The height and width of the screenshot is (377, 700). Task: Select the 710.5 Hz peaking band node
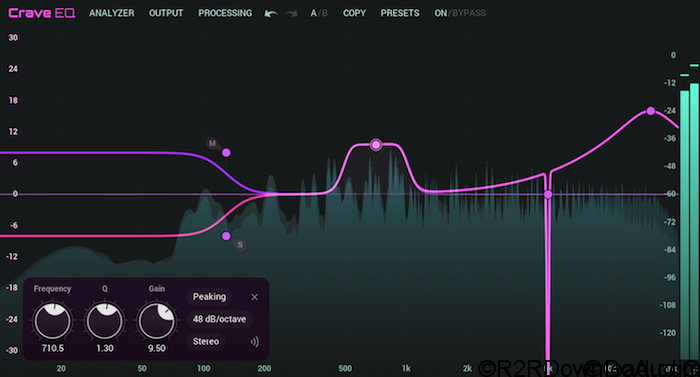pos(376,145)
